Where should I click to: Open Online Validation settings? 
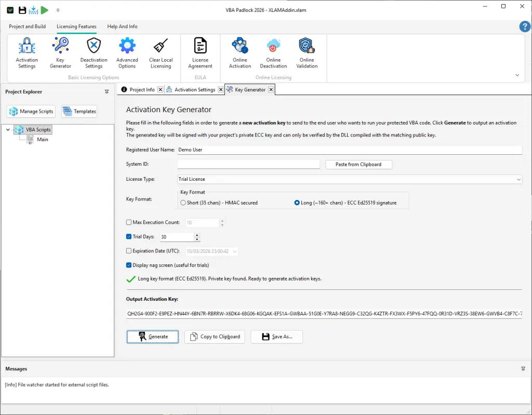pyautogui.click(x=307, y=52)
